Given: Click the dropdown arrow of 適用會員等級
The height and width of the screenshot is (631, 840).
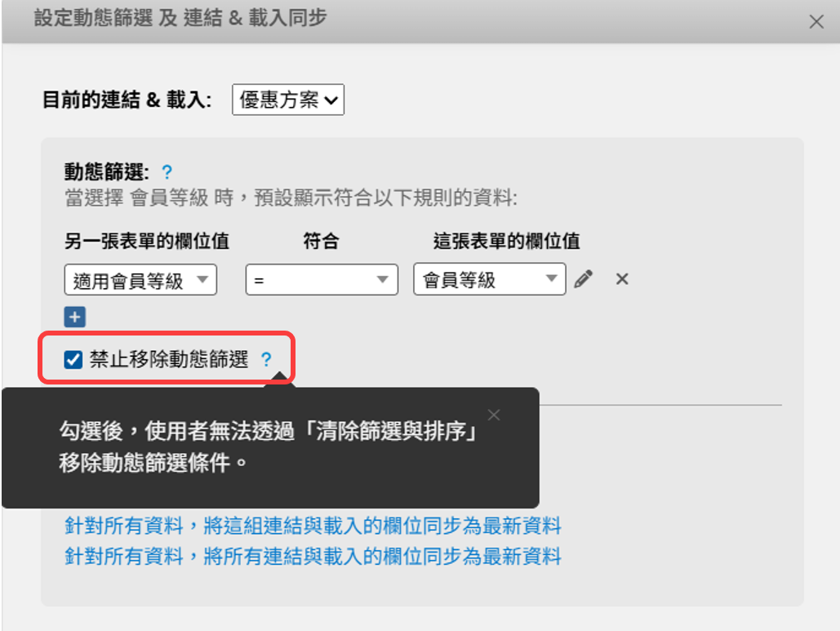Looking at the screenshot, I should [x=202, y=279].
